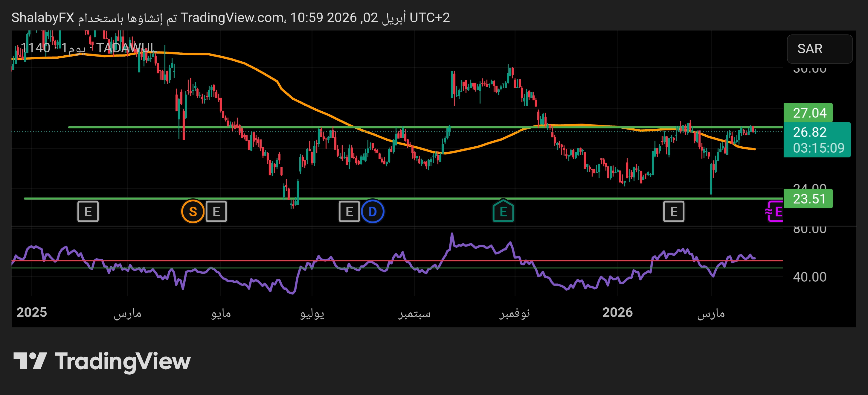Screen dimensions: 868x395
Task: Click the TradingView logo at the bottom
Action: [x=102, y=361]
